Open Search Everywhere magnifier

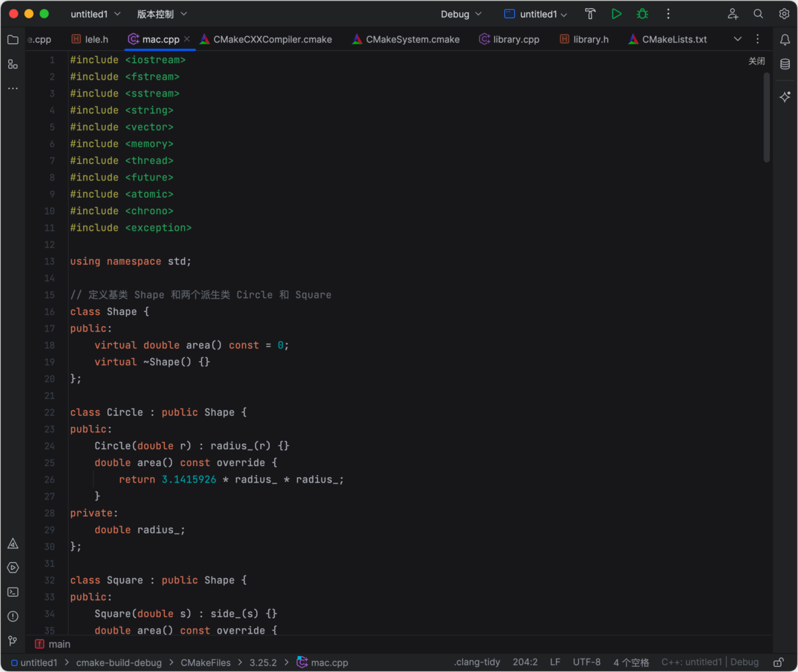click(x=758, y=14)
